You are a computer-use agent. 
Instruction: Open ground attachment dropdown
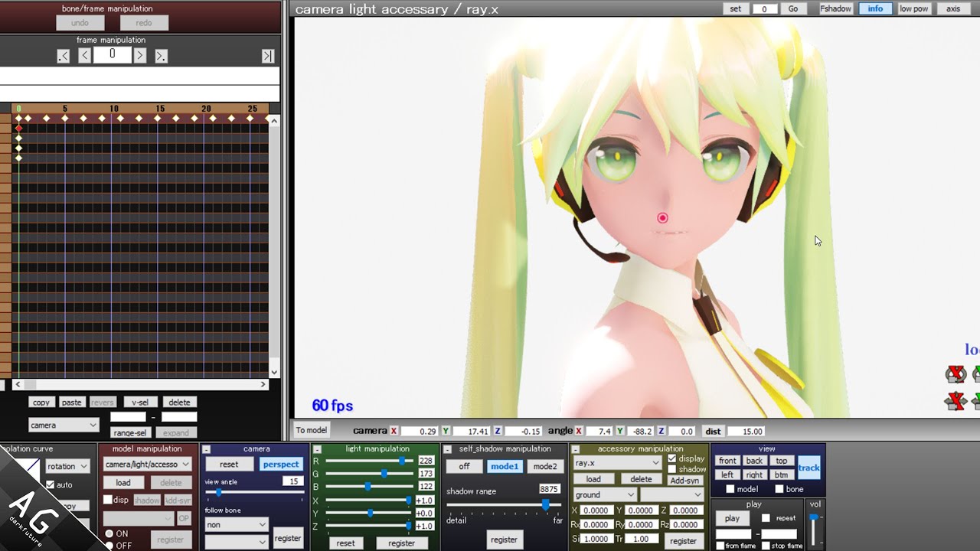[605, 495]
